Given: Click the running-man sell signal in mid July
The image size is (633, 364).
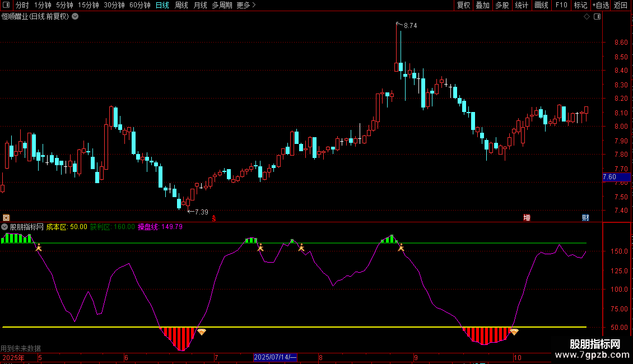Looking at the screenshot, I should point(260,248).
